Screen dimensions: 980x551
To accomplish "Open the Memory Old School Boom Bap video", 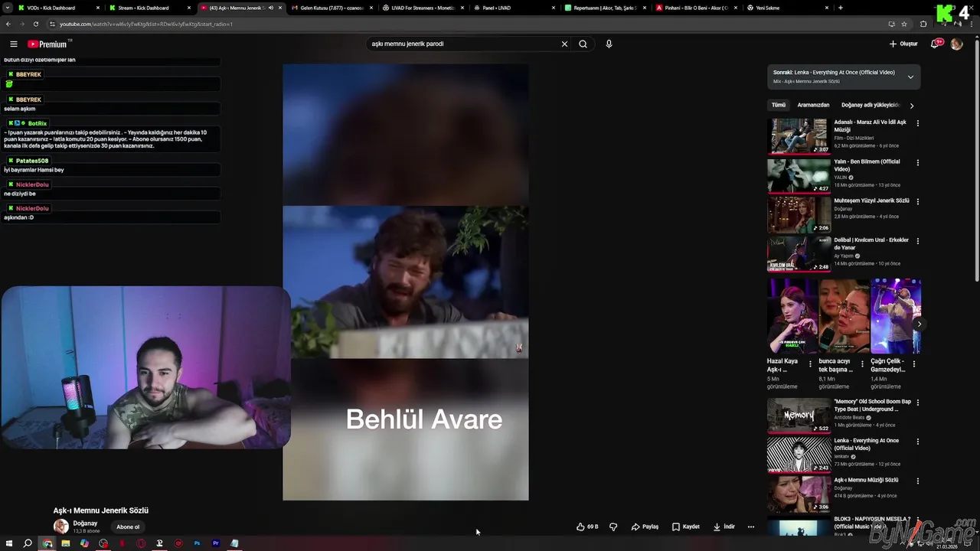I will coord(799,416).
